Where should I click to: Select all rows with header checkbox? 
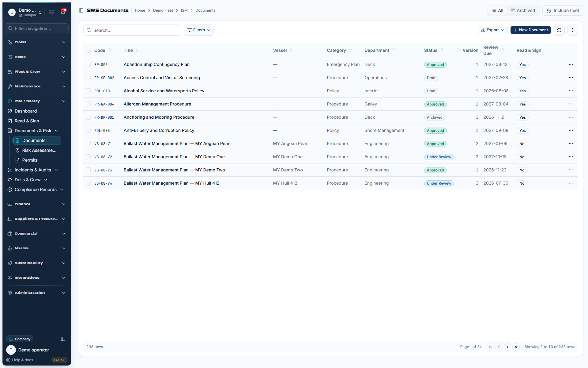88,50
